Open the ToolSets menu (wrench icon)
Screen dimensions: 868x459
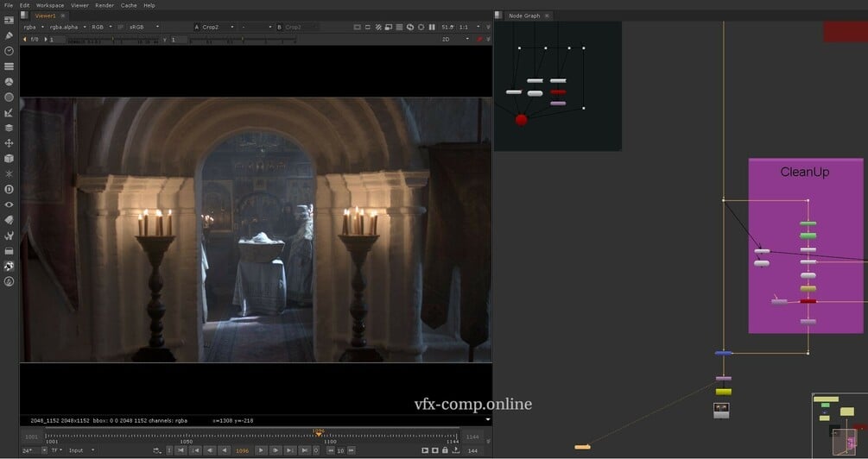coord(9,236)
